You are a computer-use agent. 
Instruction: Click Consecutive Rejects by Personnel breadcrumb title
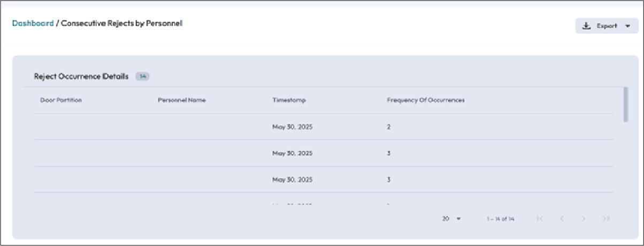click(122, 24)
